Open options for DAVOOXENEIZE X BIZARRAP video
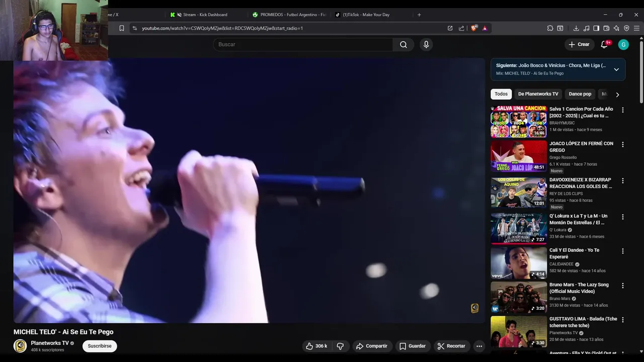 pos(623,180)
